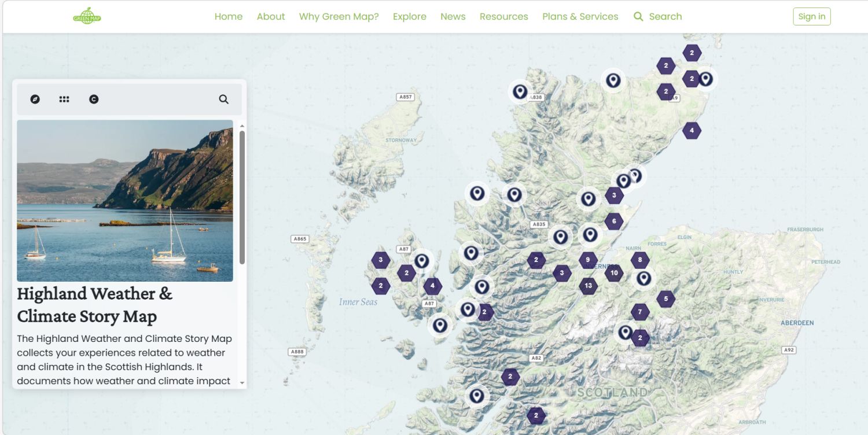Click the magnifier icon in the story panel
868x435 pixels.
click(x=224, y=99)
